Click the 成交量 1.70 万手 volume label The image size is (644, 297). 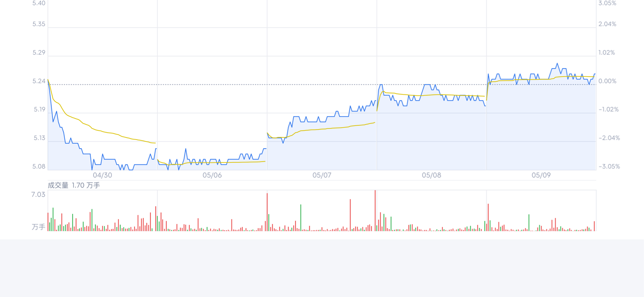point(74,185)
